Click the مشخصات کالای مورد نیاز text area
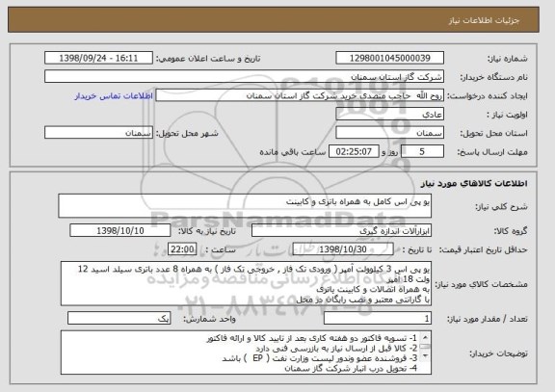Viewport: 555px width, 392px height. click(246, 284)
